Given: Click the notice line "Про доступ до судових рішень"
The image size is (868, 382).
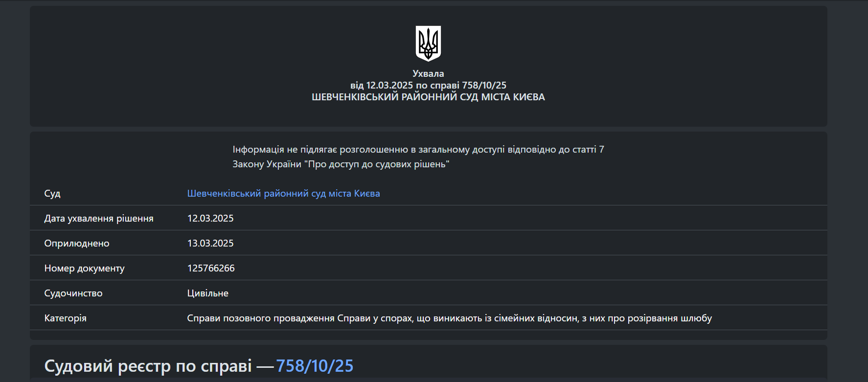Looking at the screenshot, I should [x=341, y=164].
